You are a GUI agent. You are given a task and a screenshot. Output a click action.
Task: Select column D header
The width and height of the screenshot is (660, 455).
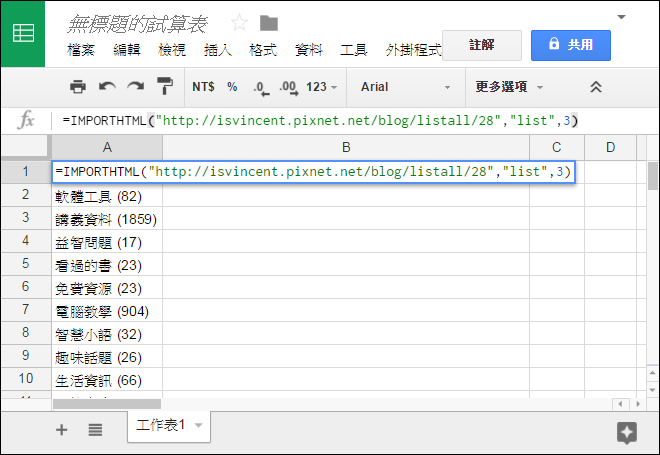[x=610, y=148]
